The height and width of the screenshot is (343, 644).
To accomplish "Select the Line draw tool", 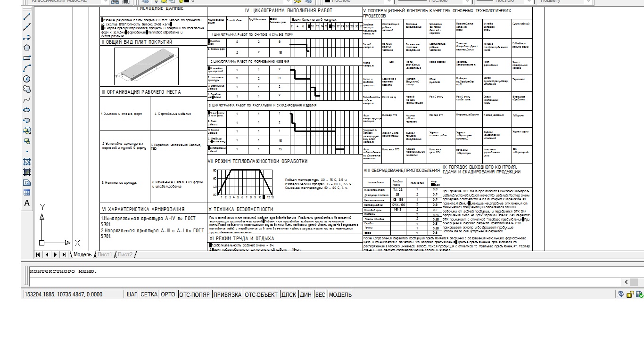I will (27, 16).
